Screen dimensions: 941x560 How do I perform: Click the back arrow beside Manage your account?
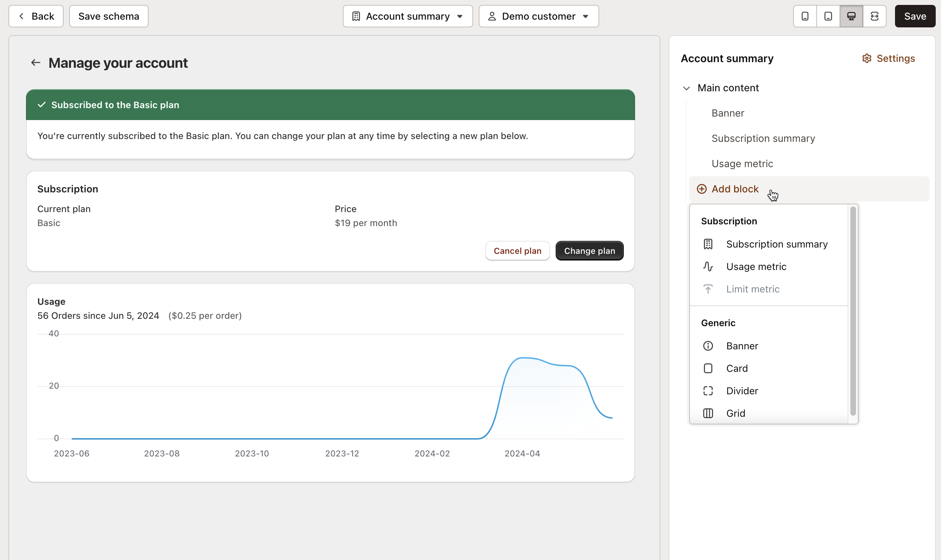pos(36,62)
